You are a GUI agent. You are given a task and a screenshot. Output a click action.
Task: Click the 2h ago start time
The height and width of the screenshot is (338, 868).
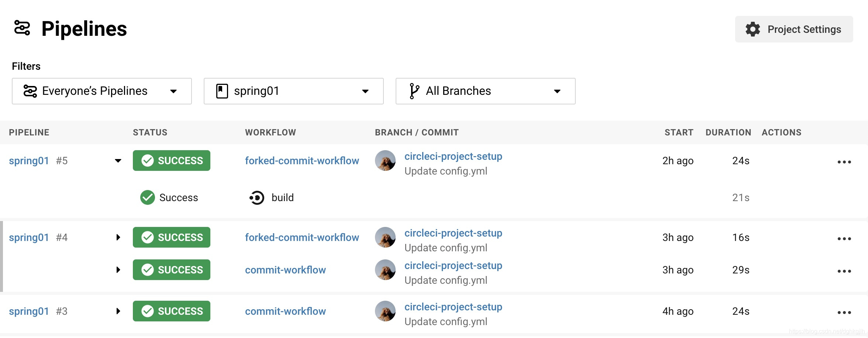678,161
